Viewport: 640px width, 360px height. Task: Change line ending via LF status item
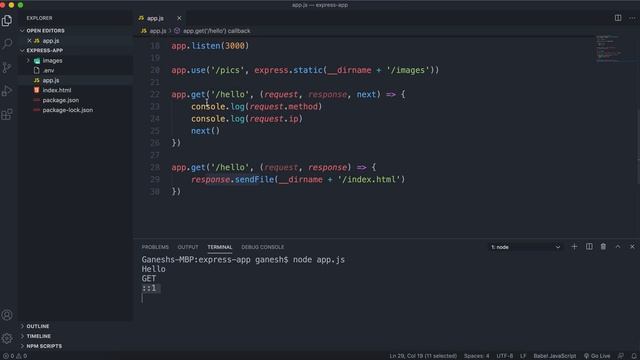click(523, 356)
